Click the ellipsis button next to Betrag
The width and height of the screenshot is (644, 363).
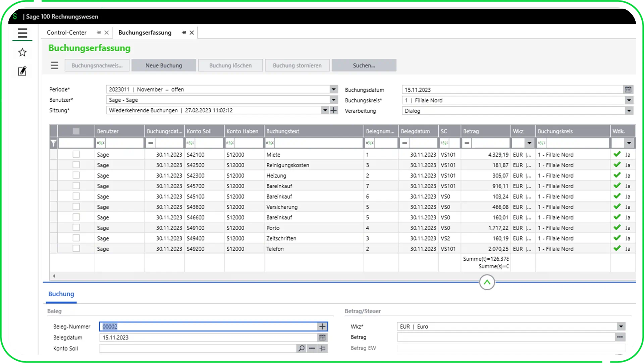(620, 337)
